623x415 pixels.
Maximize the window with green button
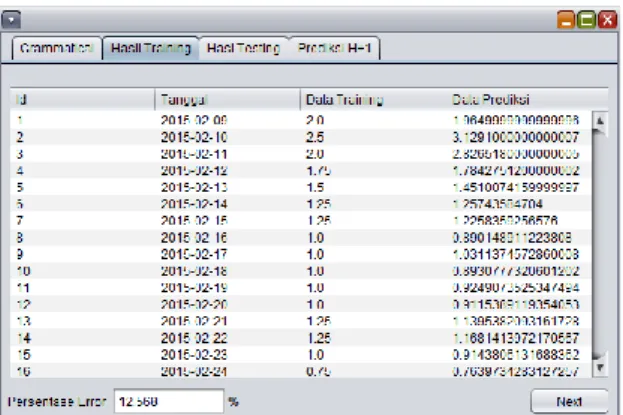(x=586, y=19)
